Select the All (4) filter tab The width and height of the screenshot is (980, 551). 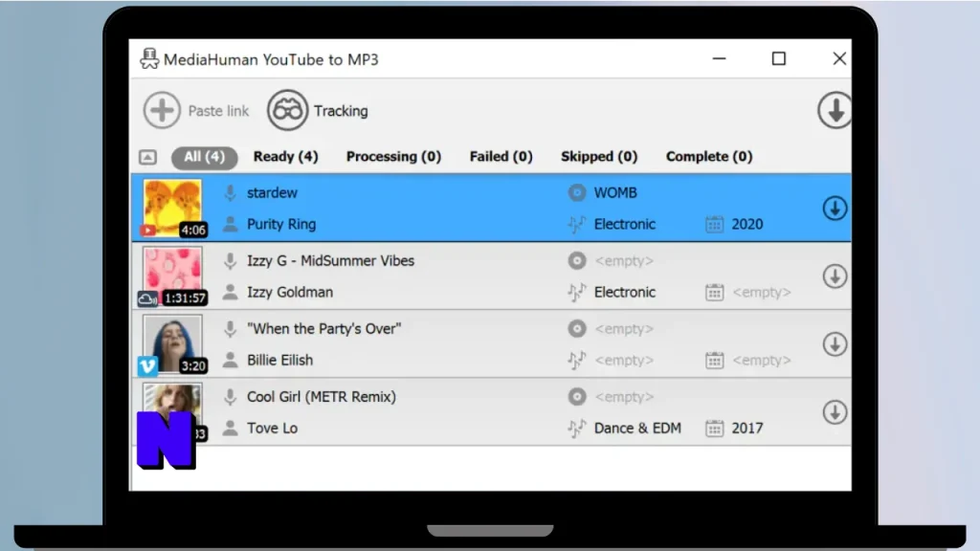click(x=205, y=157)
